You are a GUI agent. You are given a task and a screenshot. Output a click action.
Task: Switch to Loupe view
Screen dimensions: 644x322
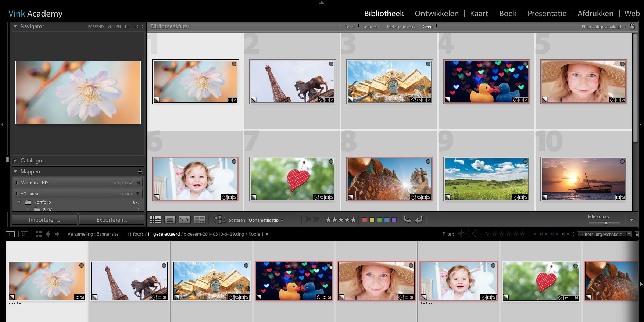(170, 220)
